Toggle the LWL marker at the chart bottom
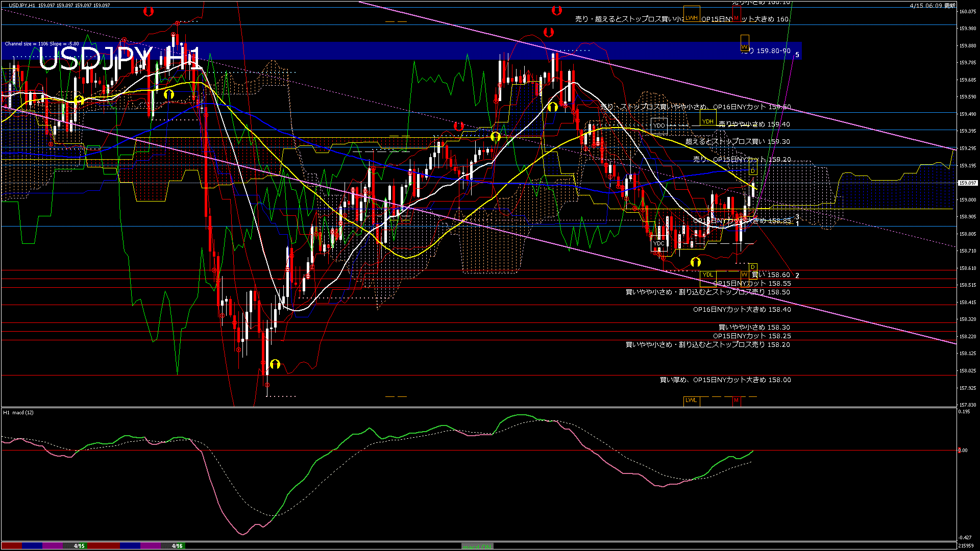Screen dimensions: 980x551 coord(691,401)
